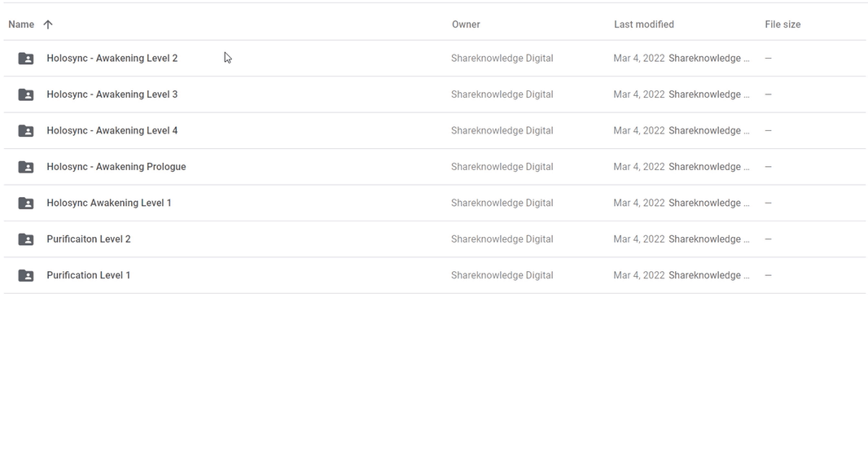The image size is (868, 451).
Task: Select the Holosync - Awakening Level 4 folder name
Action: [x=112, y=130]
